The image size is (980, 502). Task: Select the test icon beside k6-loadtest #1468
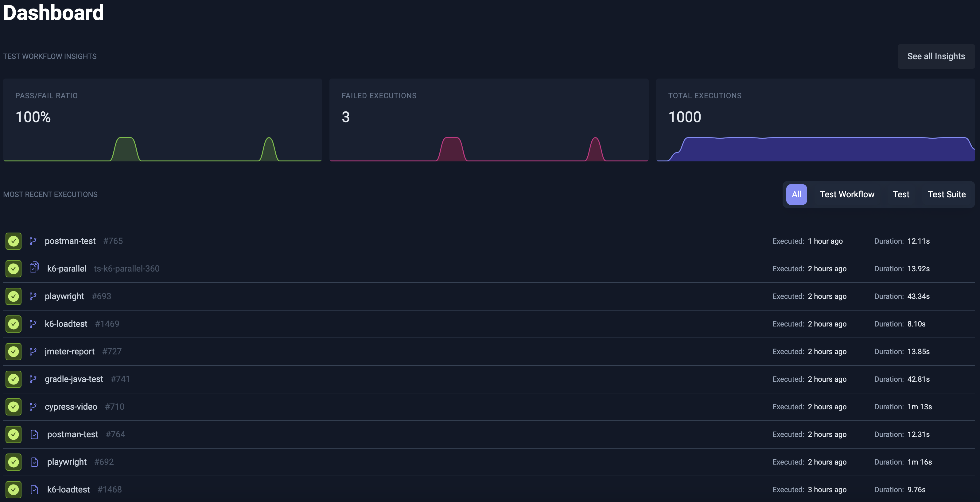tap(34, 490)
